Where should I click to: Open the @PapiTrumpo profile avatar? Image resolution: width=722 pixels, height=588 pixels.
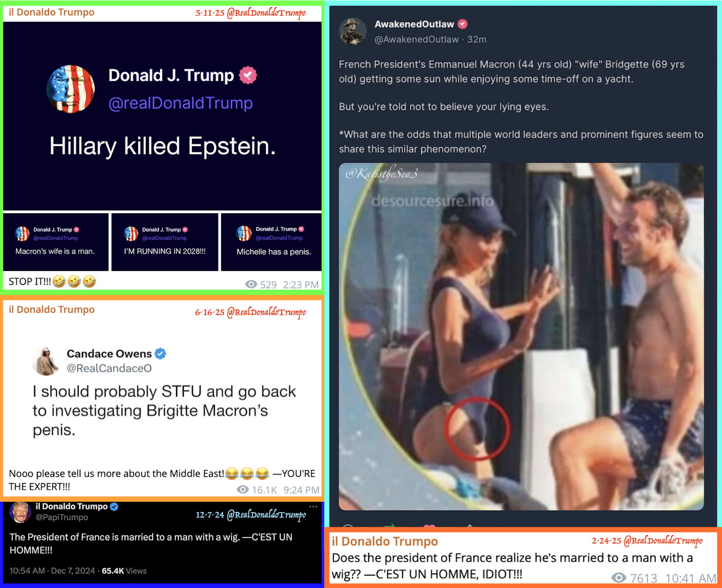pyautogui.click(x=20, y=512)
